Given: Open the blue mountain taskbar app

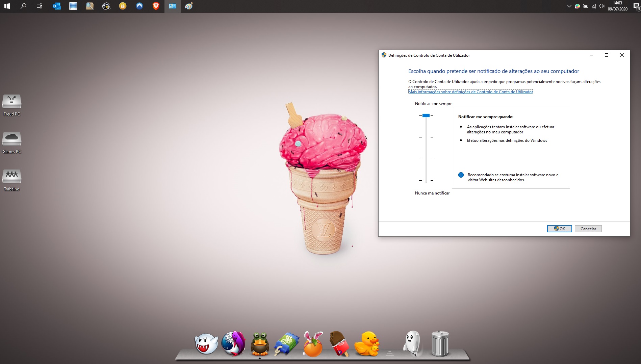Looking at the screenshot, I should click(139, 6).
